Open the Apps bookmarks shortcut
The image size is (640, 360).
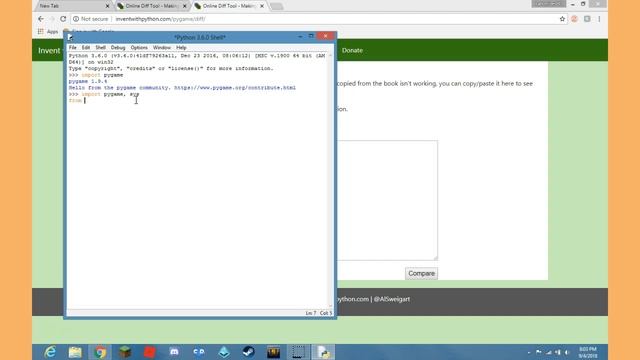tap(48, 31)
